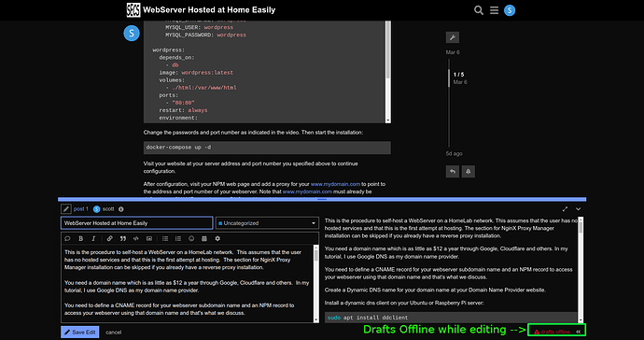Screen dimensions: 644x340
Task: Click the scott username in composer
Action: (x=108, y=209)
